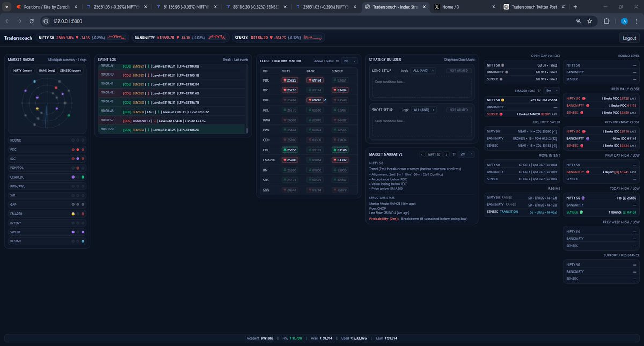Click the BANK PDH 61242 chip
Screen dimensions: 644x346
(x=315, y=100)
